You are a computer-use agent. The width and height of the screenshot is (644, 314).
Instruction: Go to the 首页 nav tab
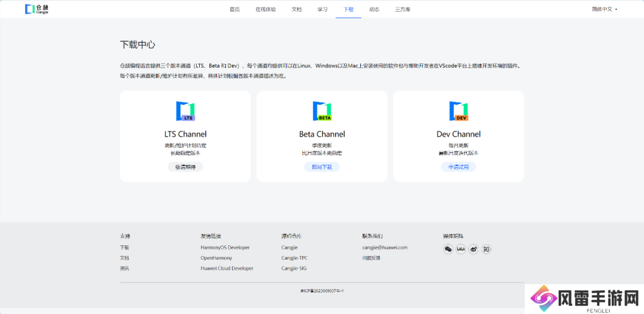(235, 10)
